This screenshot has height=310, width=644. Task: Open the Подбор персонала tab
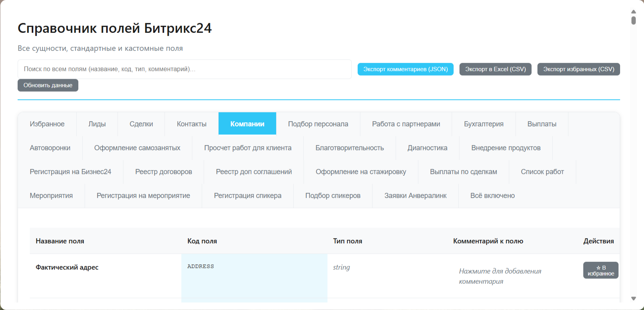pyautogui.click(x=318, y=124)
